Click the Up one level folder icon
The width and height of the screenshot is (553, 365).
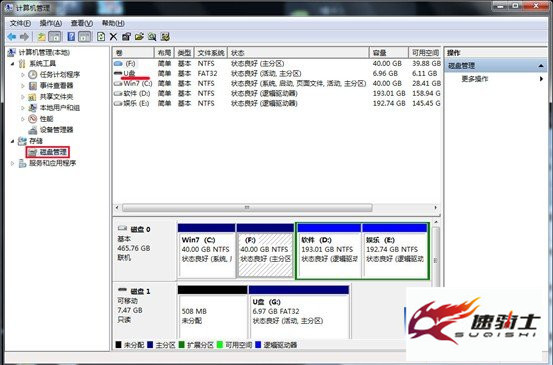click(42, 37)
